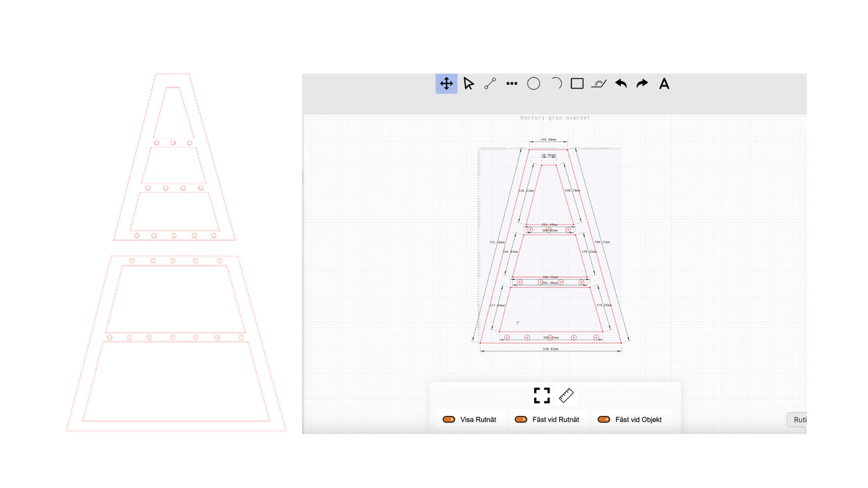Toggle the Fäst vid Objekt switch
The width and height of the screenshot is (868, 488).
604,419
